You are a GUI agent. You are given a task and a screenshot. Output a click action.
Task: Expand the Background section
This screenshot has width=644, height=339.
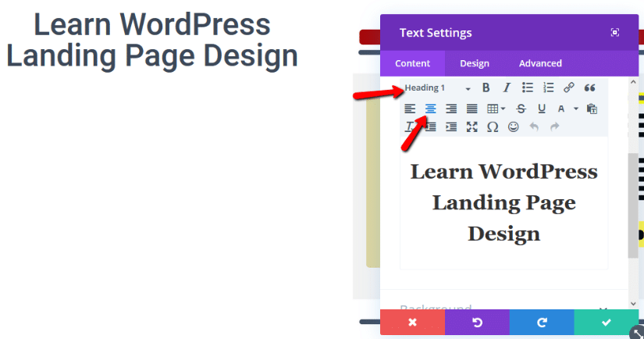coord(504,307)
